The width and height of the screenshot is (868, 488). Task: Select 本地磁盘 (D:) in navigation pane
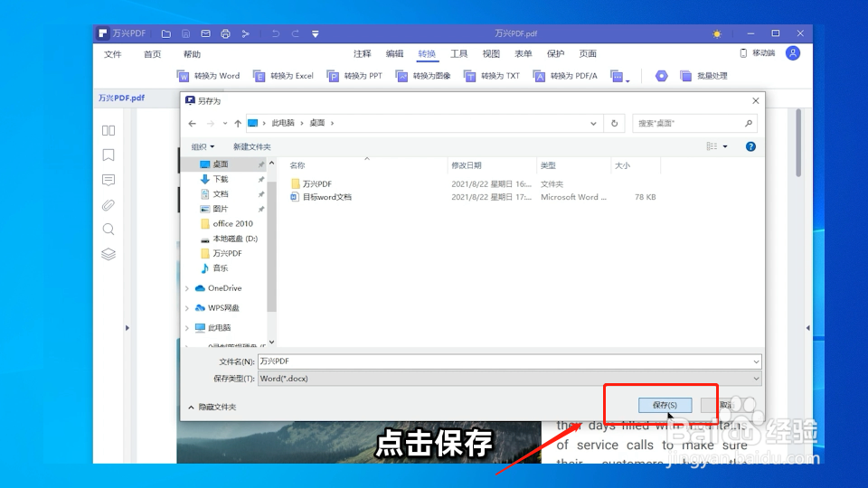coord(230,239)
